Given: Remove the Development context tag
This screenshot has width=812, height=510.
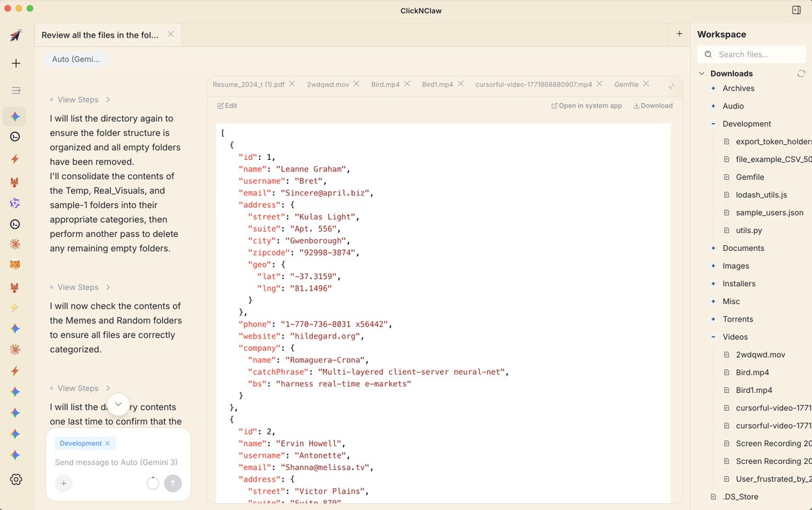Looking at the screenshot, I should tap(108, 444).
